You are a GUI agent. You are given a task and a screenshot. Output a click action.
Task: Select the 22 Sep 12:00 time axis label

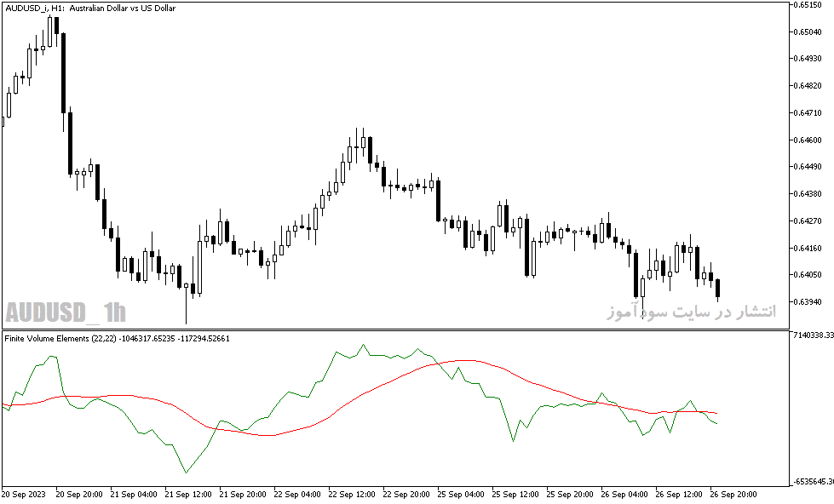coord(352,495)
